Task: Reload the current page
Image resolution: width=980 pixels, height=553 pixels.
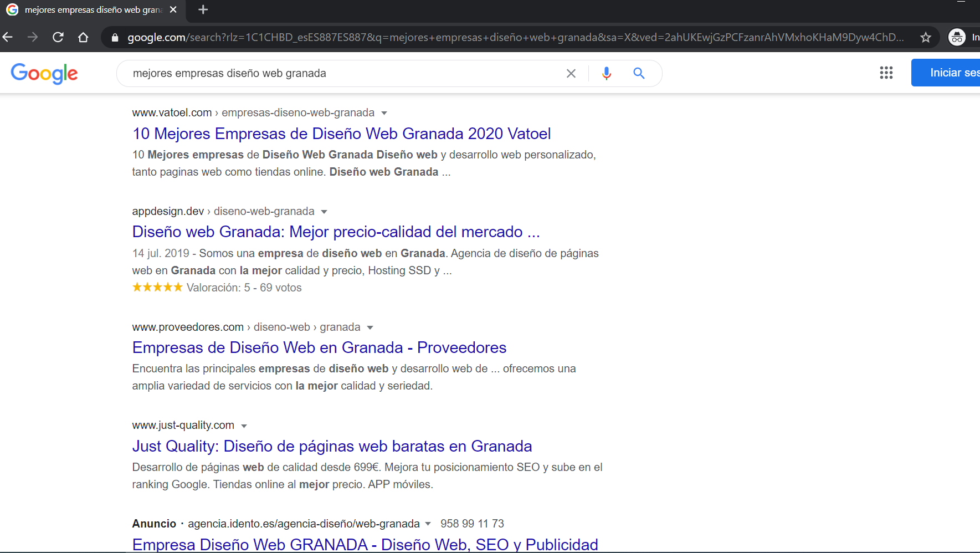Action: point(58,37)
